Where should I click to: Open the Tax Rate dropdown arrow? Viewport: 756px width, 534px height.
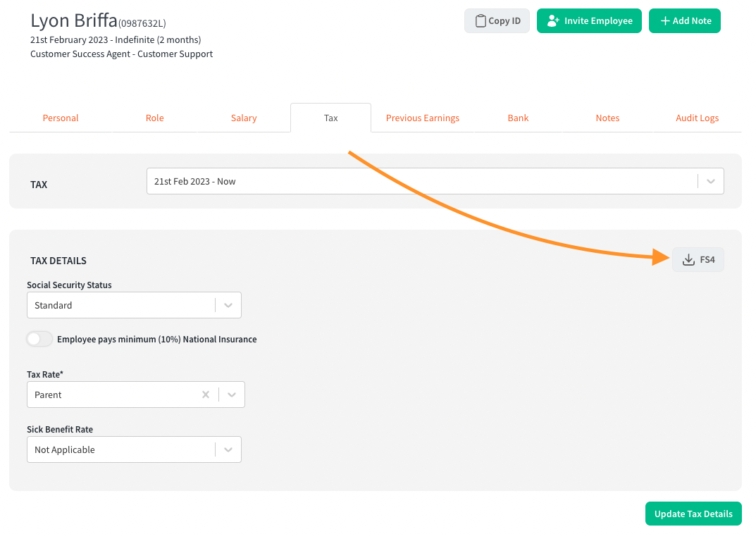click(x=231, y=395)
